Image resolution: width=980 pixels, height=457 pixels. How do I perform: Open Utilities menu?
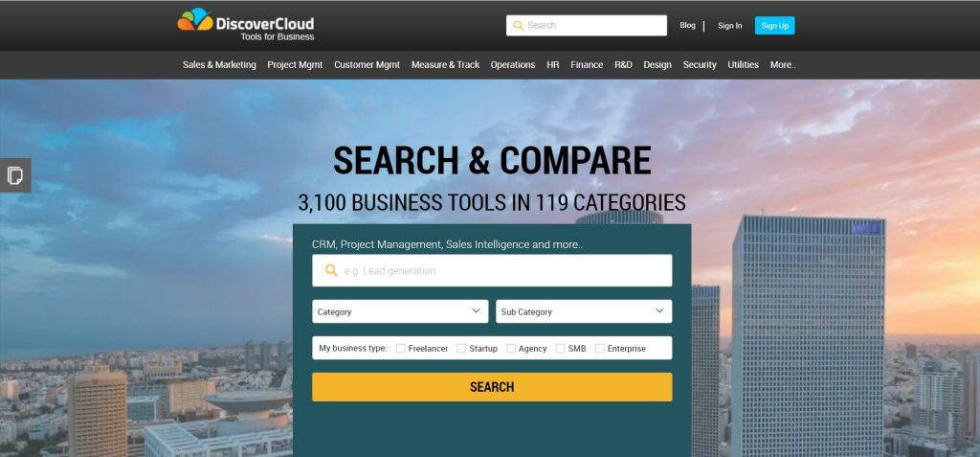743,64
